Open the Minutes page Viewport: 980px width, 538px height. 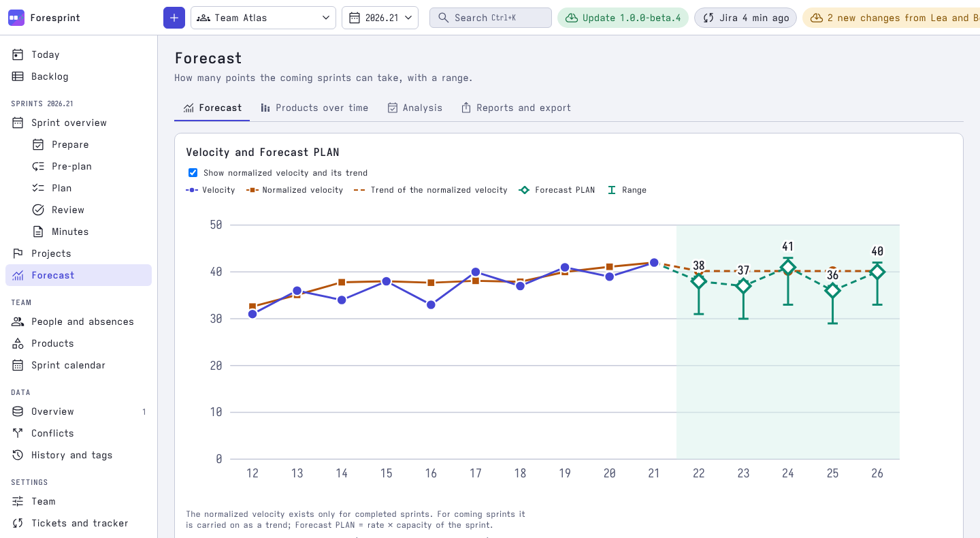click(x=89, y=232)
